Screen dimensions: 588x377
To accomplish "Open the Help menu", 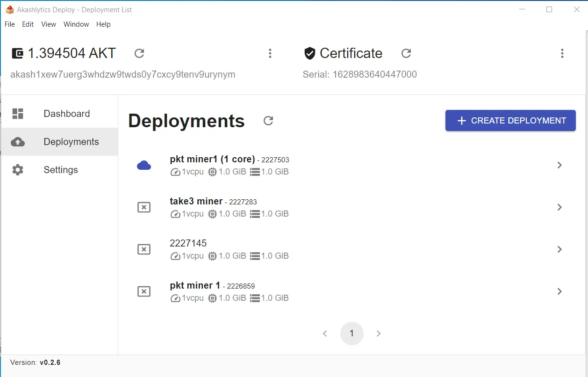I will [103, 24].
